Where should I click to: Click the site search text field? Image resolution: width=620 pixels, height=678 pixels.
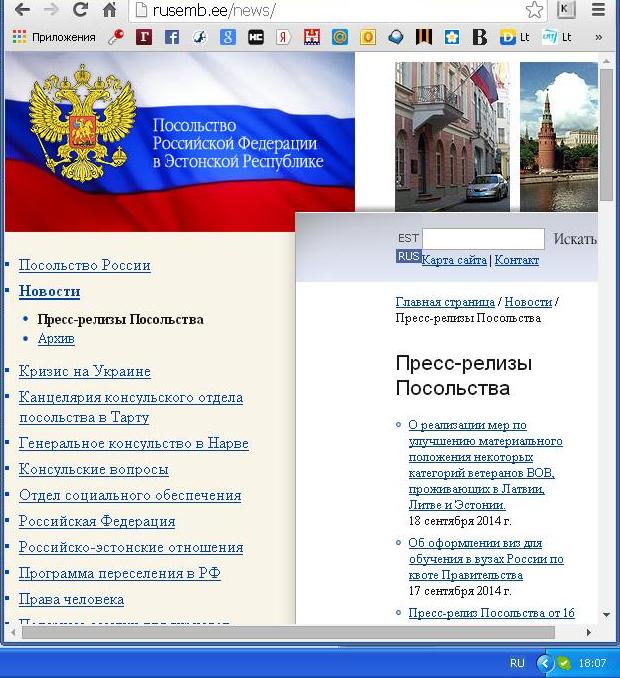(483, 239)
